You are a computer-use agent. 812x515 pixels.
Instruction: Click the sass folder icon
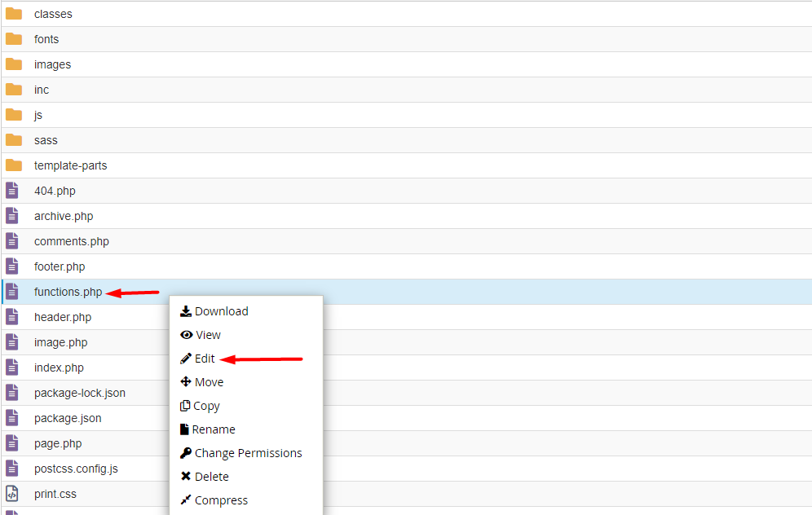[14, 140]
